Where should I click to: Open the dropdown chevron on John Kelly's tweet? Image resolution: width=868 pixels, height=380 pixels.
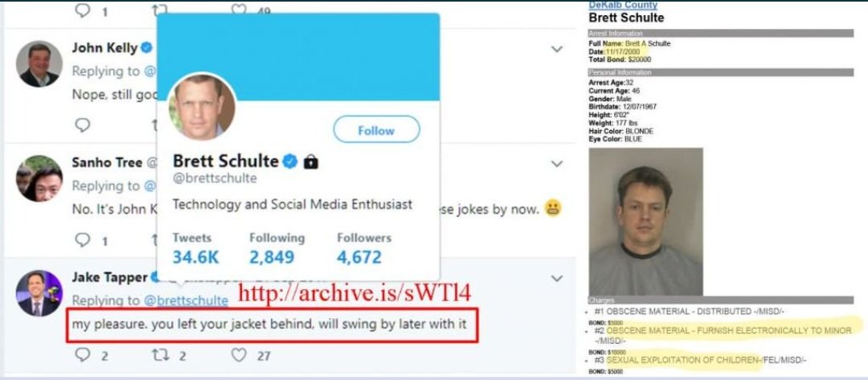coord(557,49)
